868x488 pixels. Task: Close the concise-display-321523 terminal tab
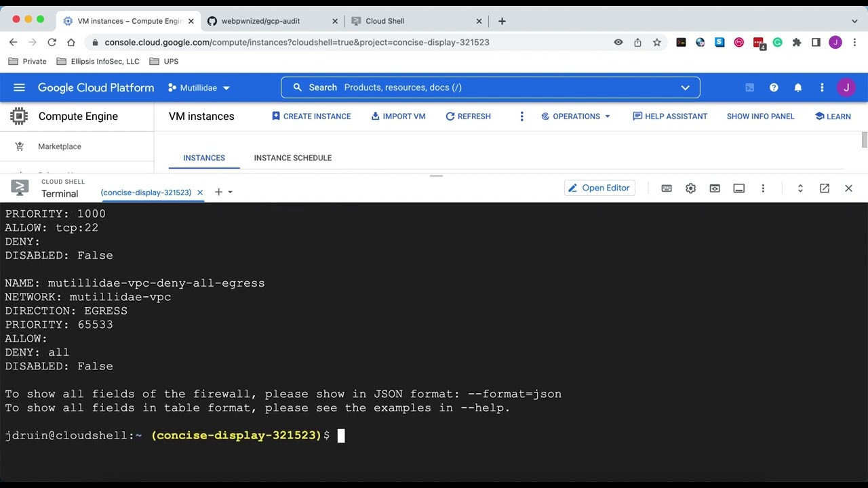pos(200,192)
